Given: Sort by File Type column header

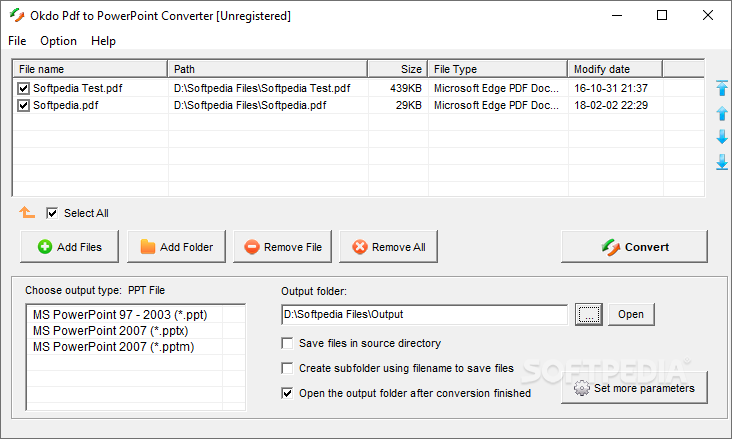Looking at the screenshot, I should 498,69.
